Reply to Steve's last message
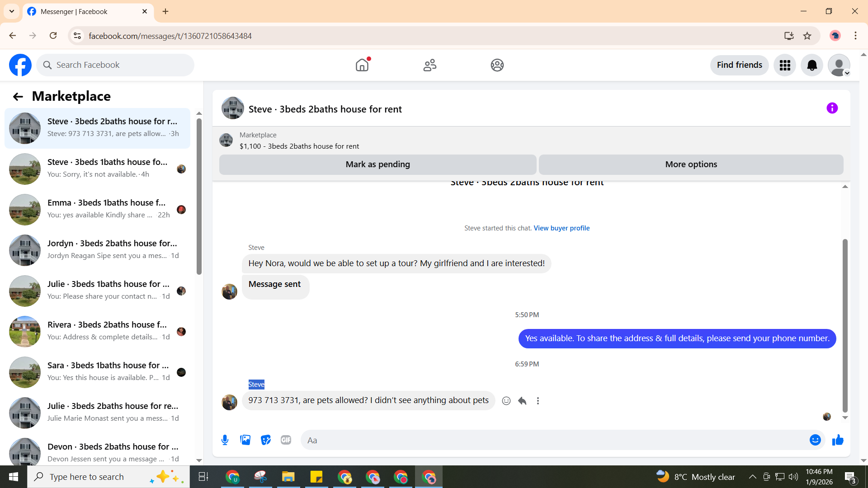Image resolution: width=868 pixels, height=488 pixels. pos(522,401)
